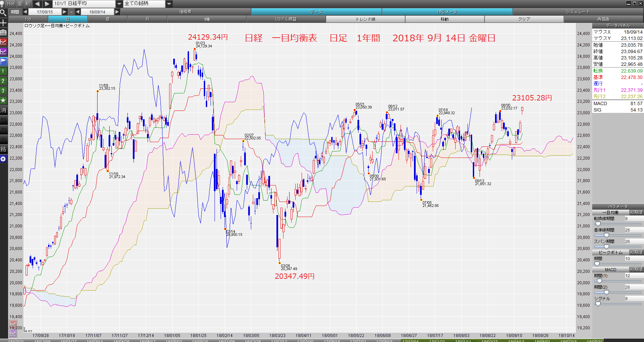The height and width of the screenshot is (342, 644).
Task: Click the start date field 17/09/15
Action: (45, 12)
